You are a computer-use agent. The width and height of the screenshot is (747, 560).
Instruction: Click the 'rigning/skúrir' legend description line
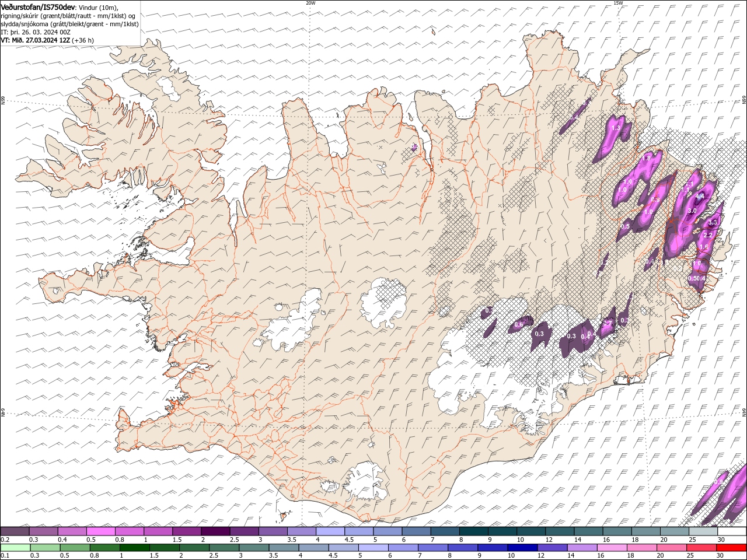[x=68, y=15]
